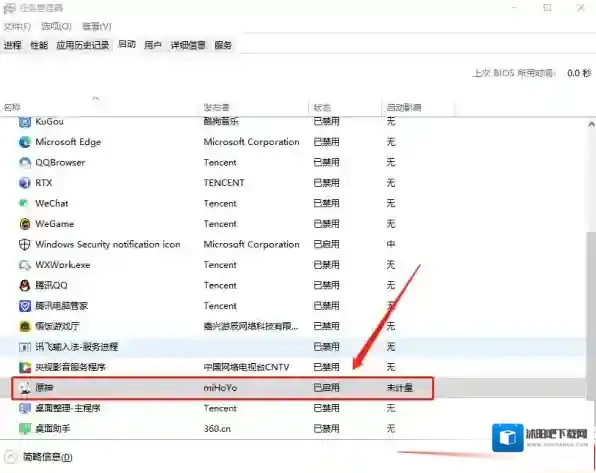Click the miHoYo publisher cell
This screenshot has width=596, height=473.
[x=220, y=388]
